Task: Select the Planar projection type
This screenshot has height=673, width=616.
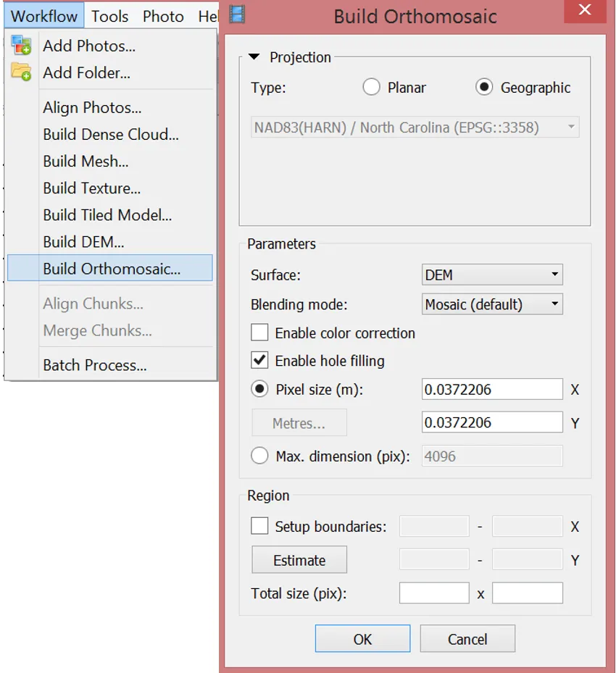Action: (x=372, y=88)
